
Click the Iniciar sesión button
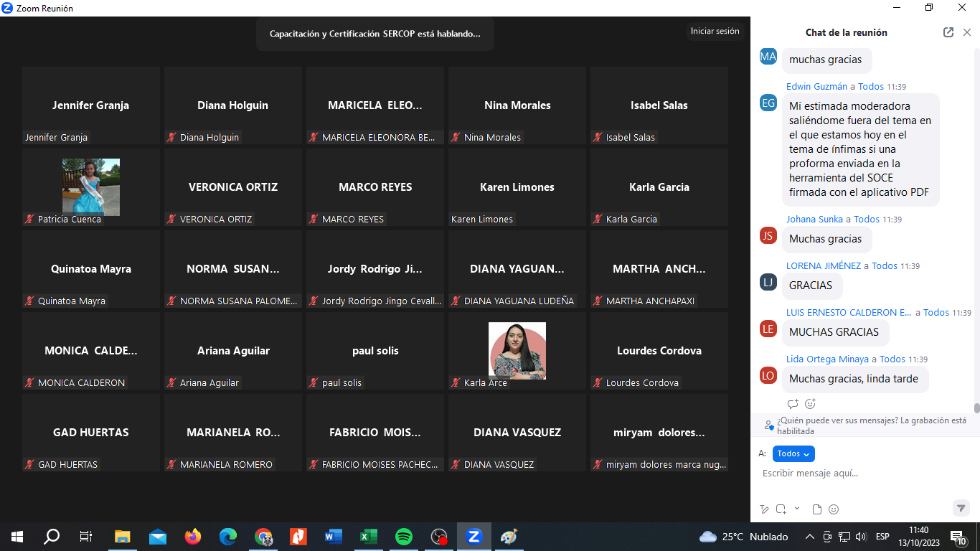tap(715, 32)
